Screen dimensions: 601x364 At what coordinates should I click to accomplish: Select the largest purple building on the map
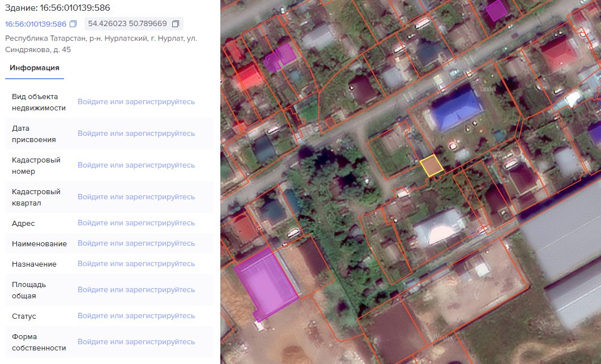tap(266, 283)
